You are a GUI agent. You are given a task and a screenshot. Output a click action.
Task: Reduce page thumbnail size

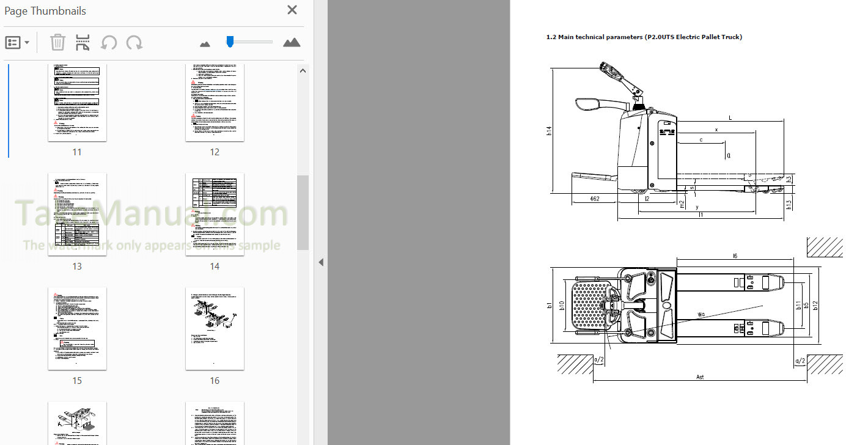(204, 42)
